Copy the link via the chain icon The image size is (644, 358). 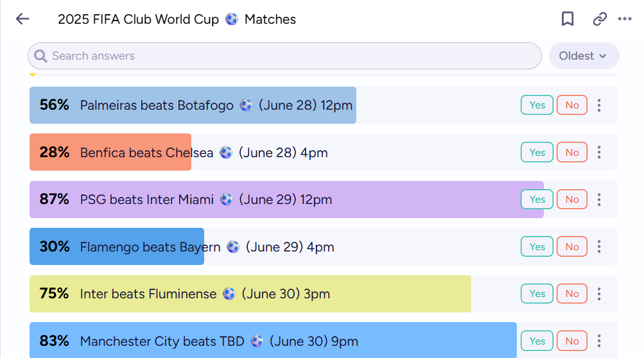(x=600, y=19)
